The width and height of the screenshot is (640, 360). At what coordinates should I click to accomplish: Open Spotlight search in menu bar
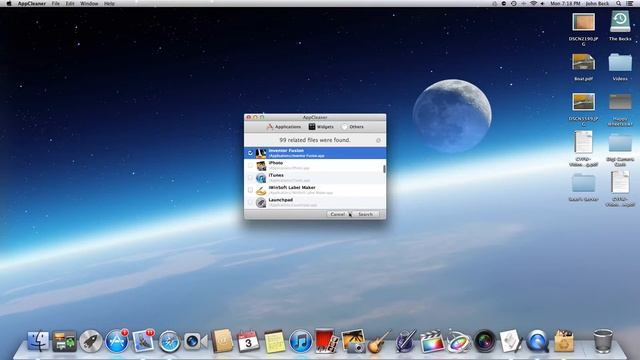coord(619,3)
